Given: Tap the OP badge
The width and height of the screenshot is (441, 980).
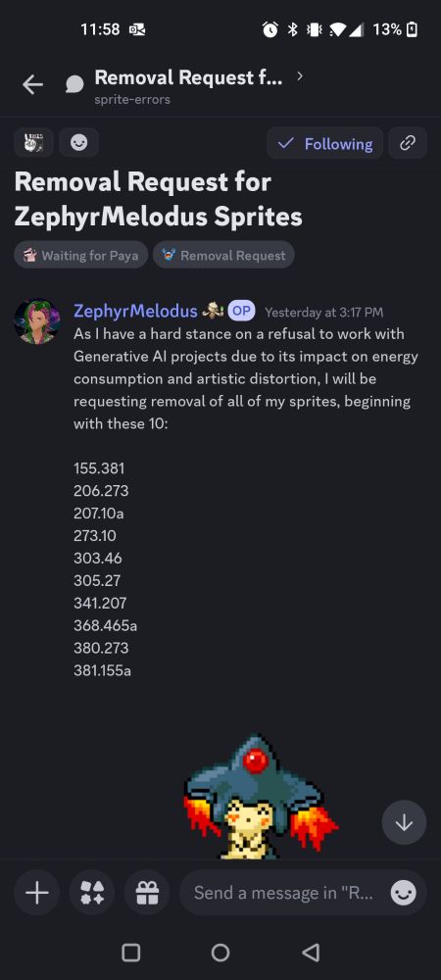Looking at the screenshot, I should pos(241,311).
